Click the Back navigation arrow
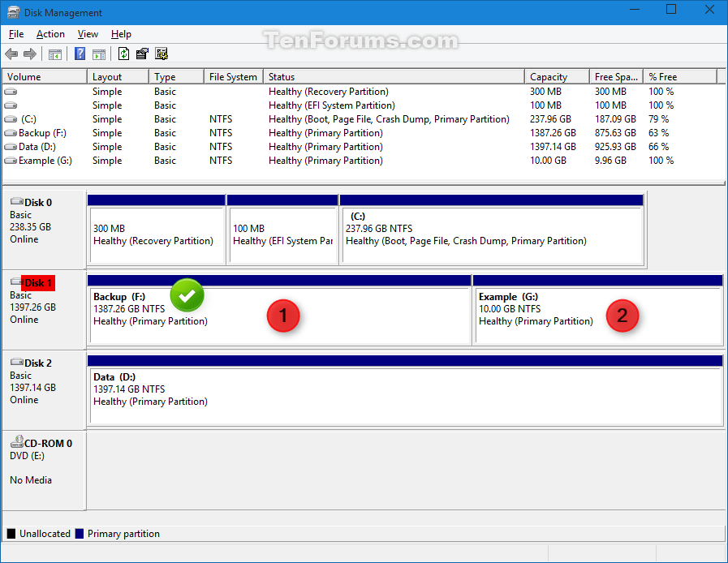The image size is (728, 563). (x=11, y=54)
